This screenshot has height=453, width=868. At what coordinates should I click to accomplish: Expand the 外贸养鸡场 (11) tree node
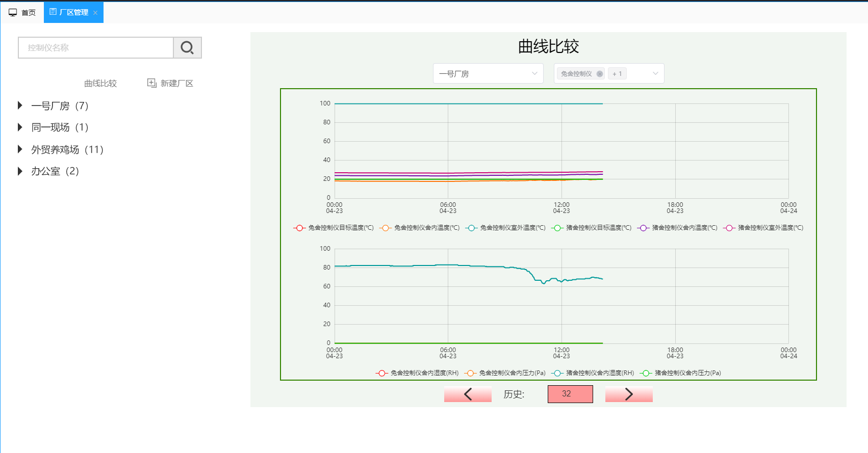coord(20,149)
